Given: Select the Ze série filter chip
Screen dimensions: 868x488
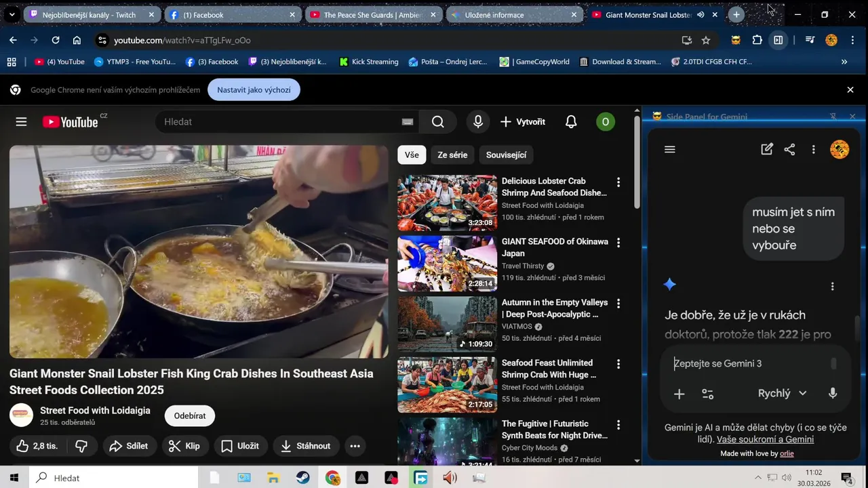Looking at the screenshot, I should coord(452,155).
